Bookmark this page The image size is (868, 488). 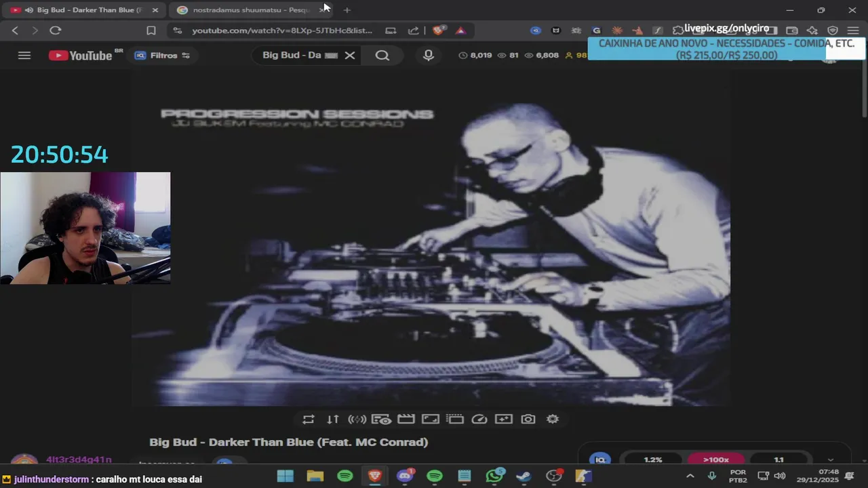coord(151,30)
